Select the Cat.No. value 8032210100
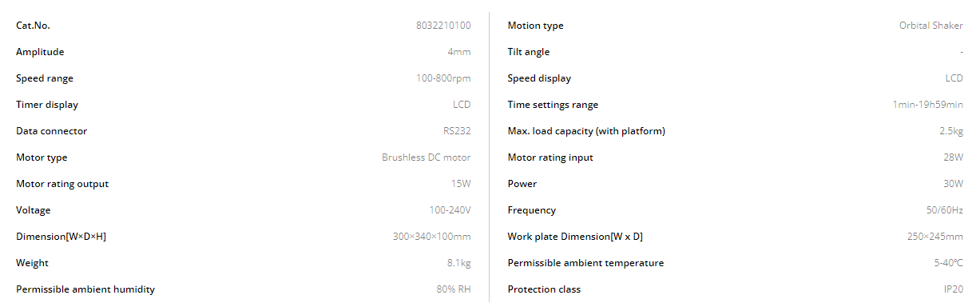Viewport: 980px width, 303px height. pyautogui.click(x=443, y=26)
